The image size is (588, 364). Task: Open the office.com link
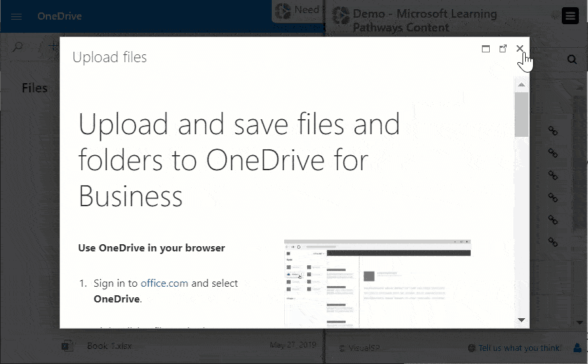click(164, 283)
